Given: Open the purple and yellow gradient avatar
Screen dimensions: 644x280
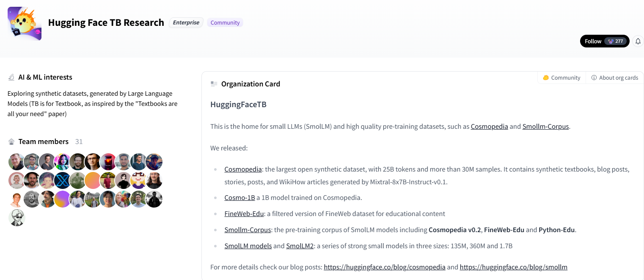Looking at the screenshot, I should tap(63, 199).
